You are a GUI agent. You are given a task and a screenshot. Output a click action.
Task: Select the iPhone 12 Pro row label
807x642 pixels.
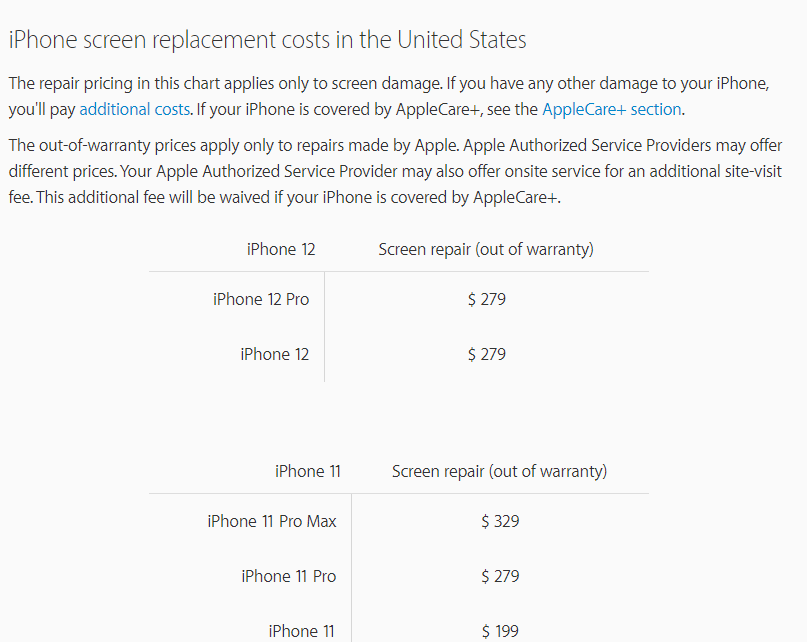[x=261, y=299]
